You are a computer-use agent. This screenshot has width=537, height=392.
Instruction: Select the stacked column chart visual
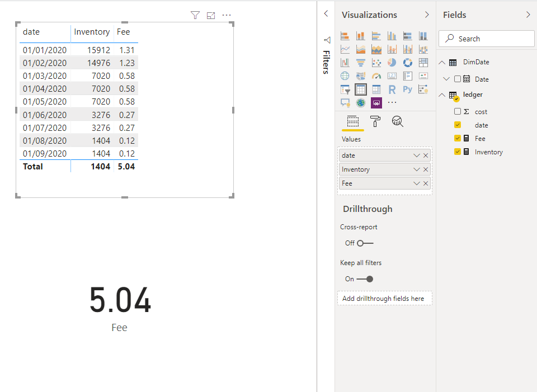361,36
